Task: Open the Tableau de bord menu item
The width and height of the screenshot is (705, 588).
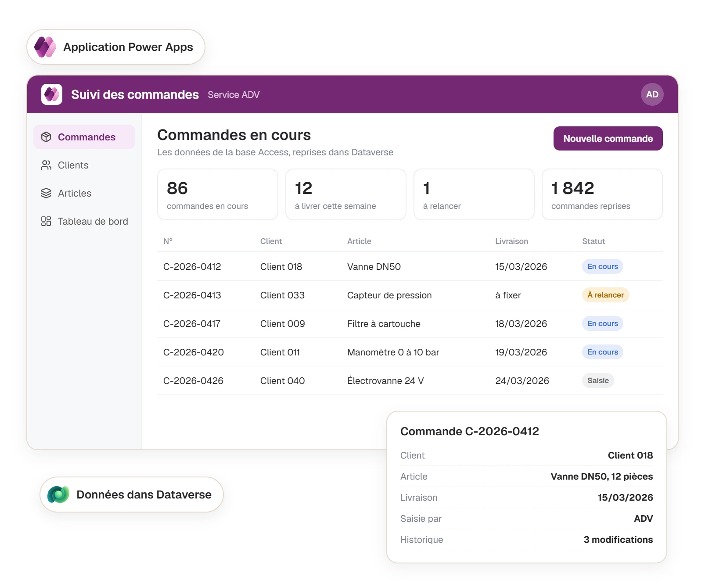Action: tap(84, 221)
